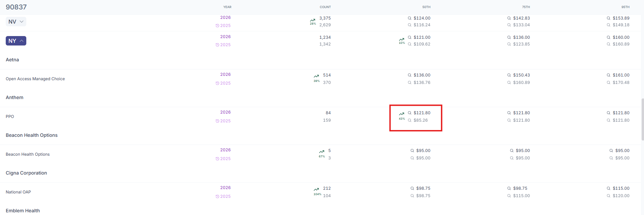The image size is (644, 215).
Task: Click the vertical scrollbar thumb on right
Action: [642, 119]
